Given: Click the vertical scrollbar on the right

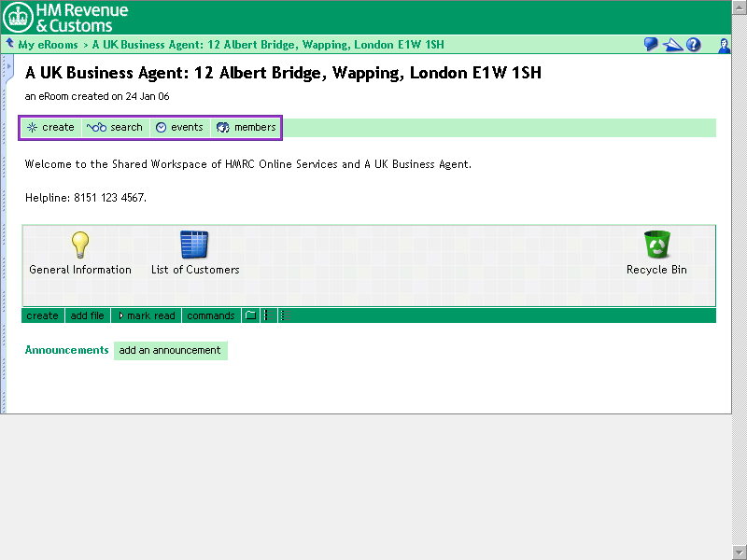Looking at the screenshot, I should pos(739,280).
